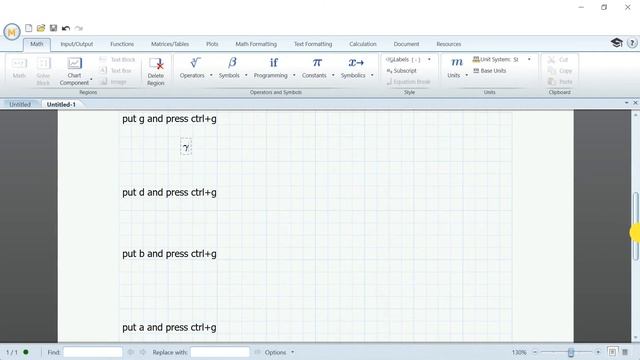Screen dimensions: 640x360
Task: Expand the Operators dropdown arrow
Action: pyautogui.click(x=211, y=76)
